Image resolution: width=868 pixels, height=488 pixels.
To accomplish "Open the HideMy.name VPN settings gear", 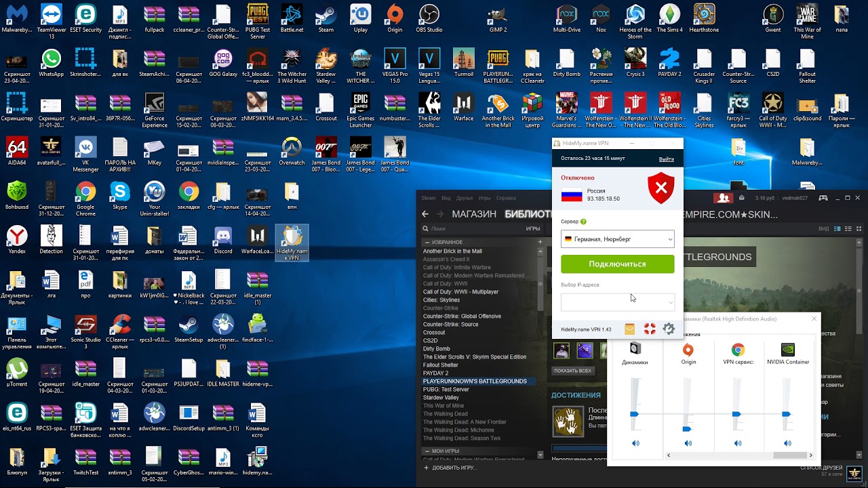I will pyautogui.click(x=669, y=329).
